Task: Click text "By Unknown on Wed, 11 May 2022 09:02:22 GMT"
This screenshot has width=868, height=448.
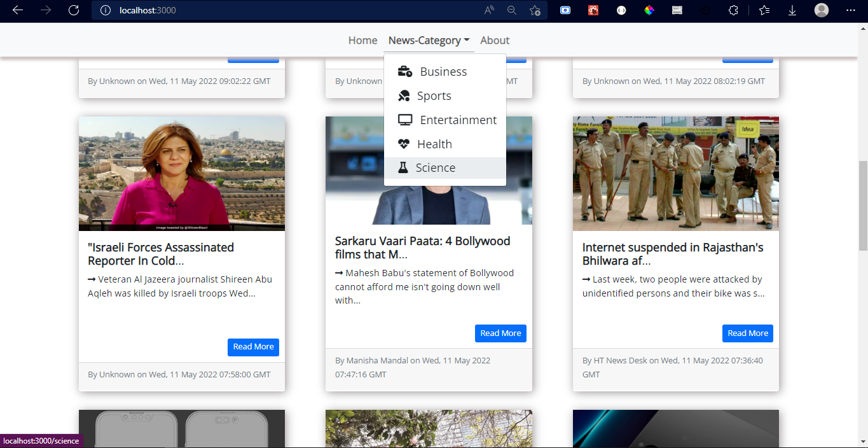Action: tap(179, 81)
